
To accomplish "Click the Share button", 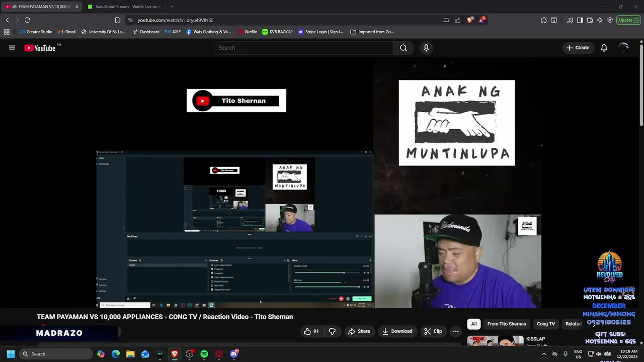I will point(359,331).
